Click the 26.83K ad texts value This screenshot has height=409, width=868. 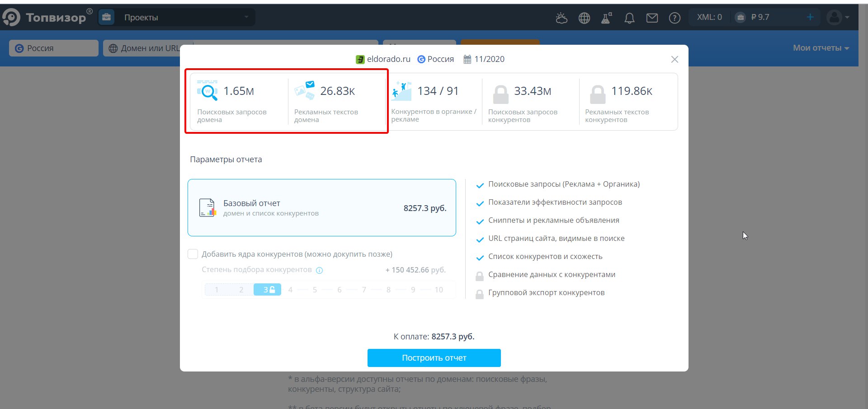338,91
